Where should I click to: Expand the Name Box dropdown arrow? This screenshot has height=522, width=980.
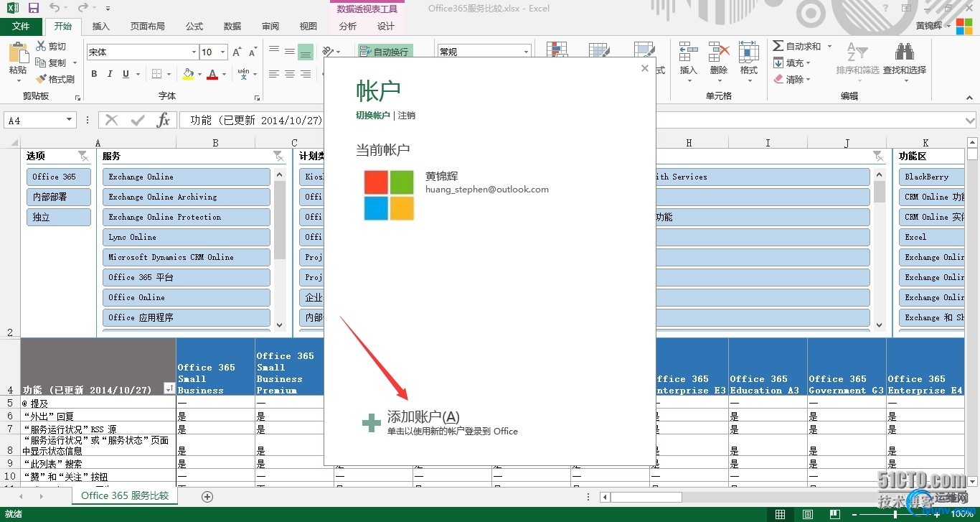(x=70, y=121)
